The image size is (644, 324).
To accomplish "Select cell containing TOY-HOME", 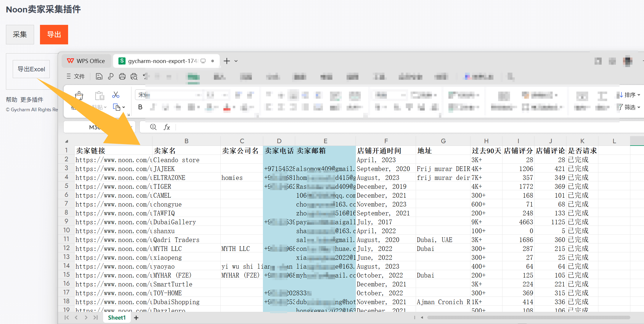I will pyautogui.click(x=186, y=293).
